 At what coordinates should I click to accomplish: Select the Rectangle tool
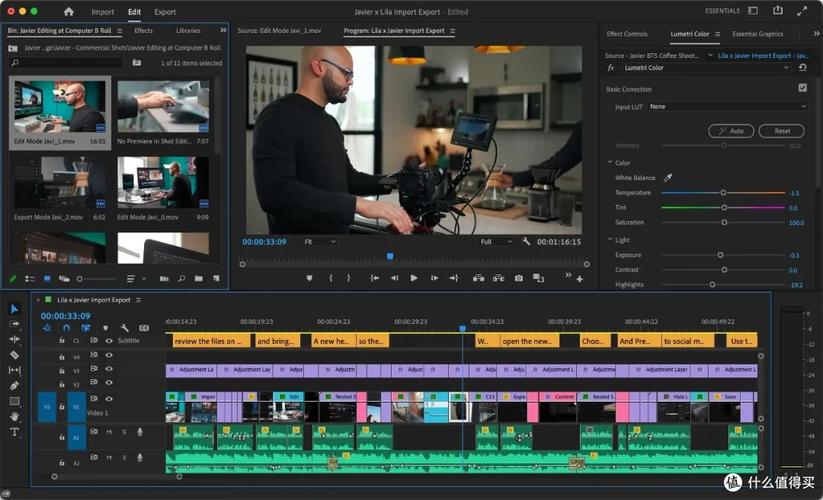(x=14, y=401)
